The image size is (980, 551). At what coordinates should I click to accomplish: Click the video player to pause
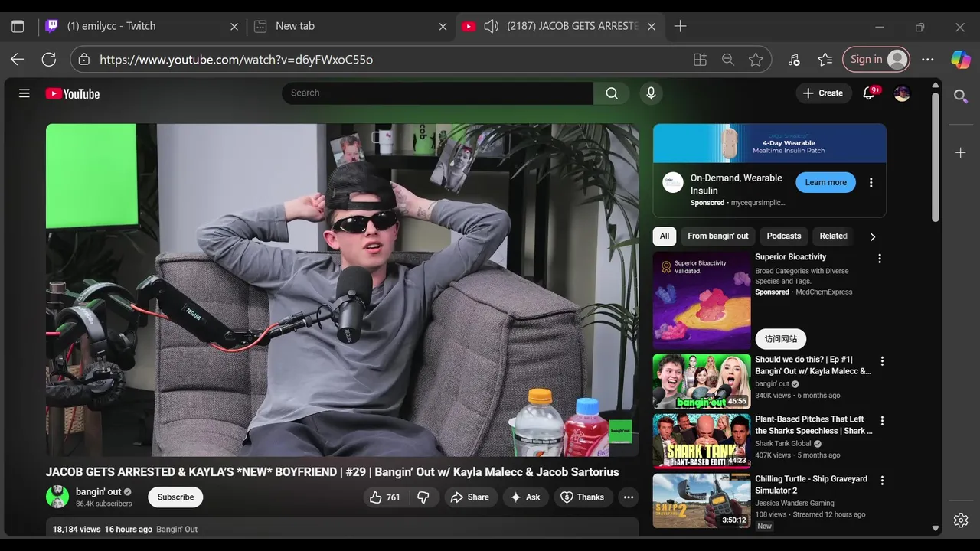click(x=342, y=290)
